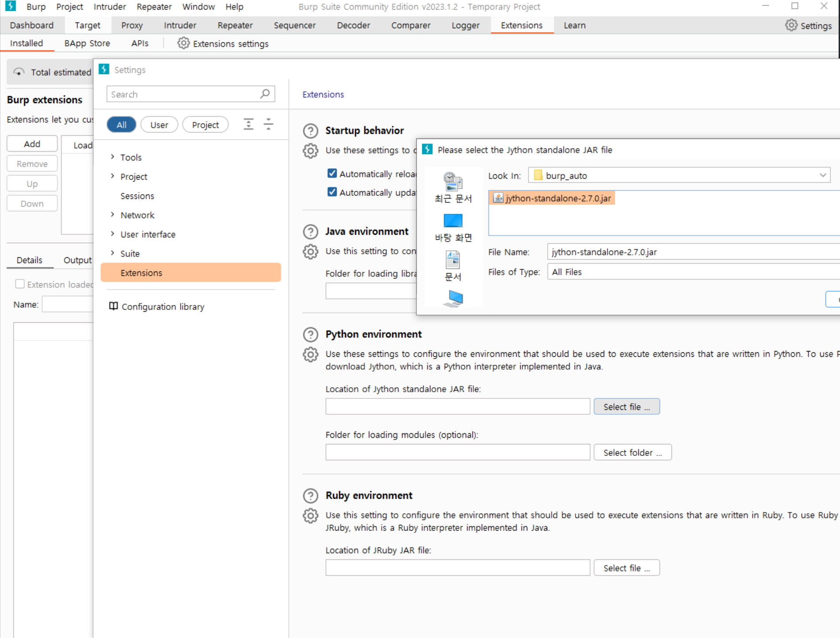The image size is (840, 638).
Task: Click the Jython standalone JAR location field
Action: tap(458, 406)
